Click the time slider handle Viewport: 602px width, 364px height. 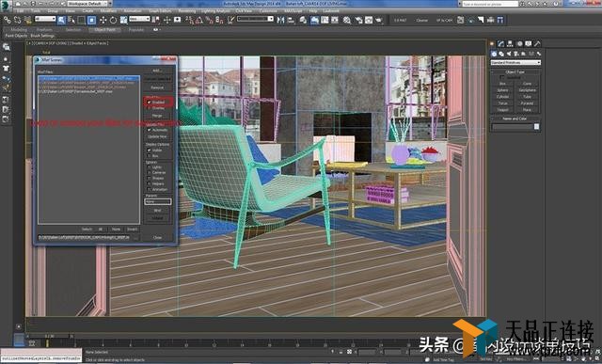coord(50,336)
